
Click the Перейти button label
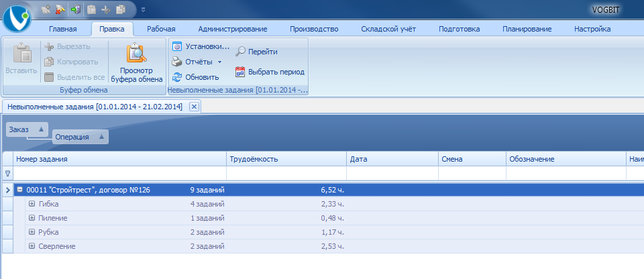(263, 52)
